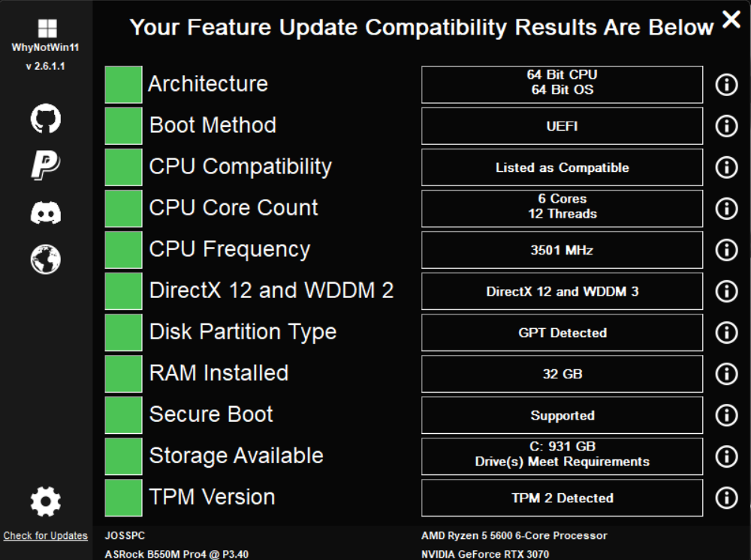
Task: Open the website globe icon
Action: click(x=46, y=260)
